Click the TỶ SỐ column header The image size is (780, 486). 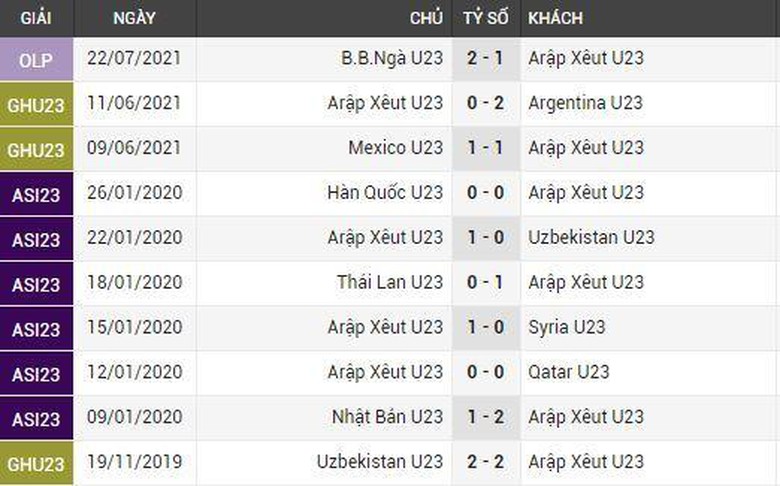(x=486, y=18)
